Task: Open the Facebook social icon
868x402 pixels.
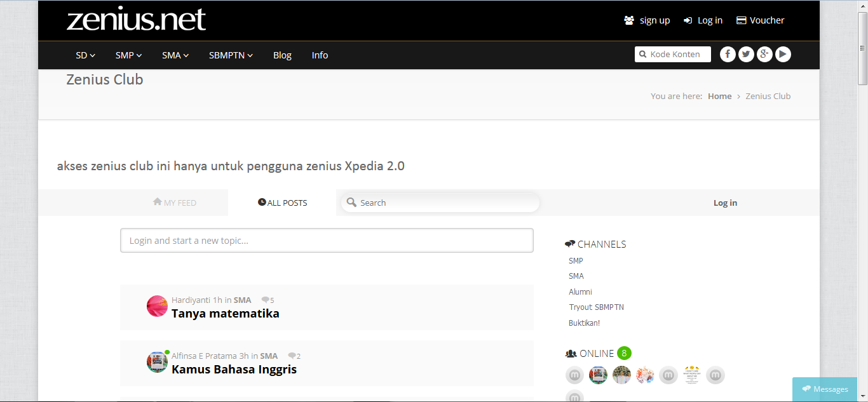Action: click(x=728, y=55)
